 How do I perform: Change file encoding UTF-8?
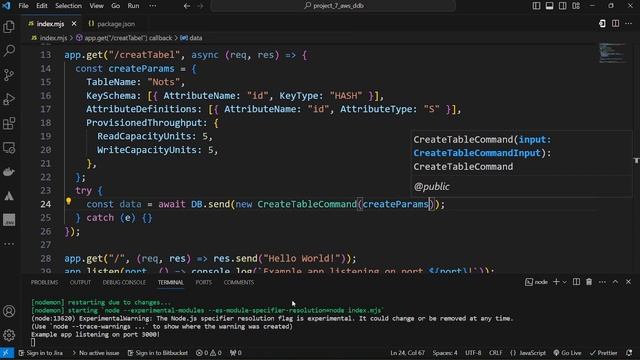click(473, 353)
